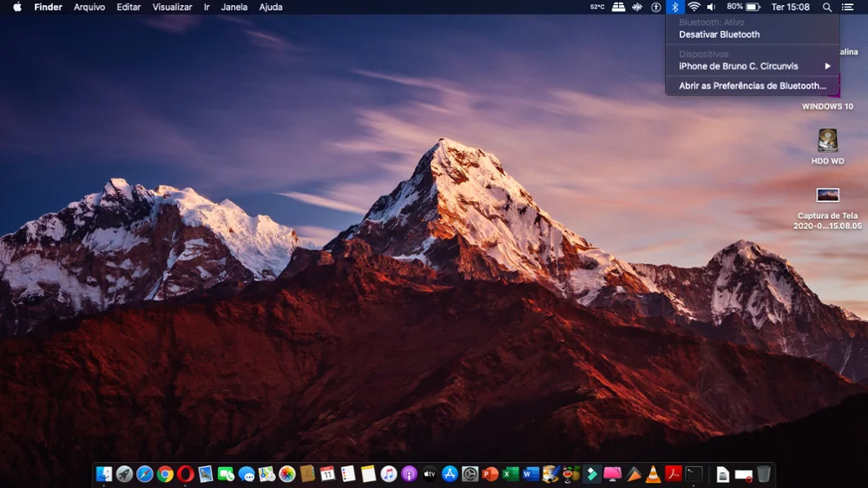Open Apple TV app in Dock
The height and width of the screenshot is (488, 868).
tap(430, 474)
